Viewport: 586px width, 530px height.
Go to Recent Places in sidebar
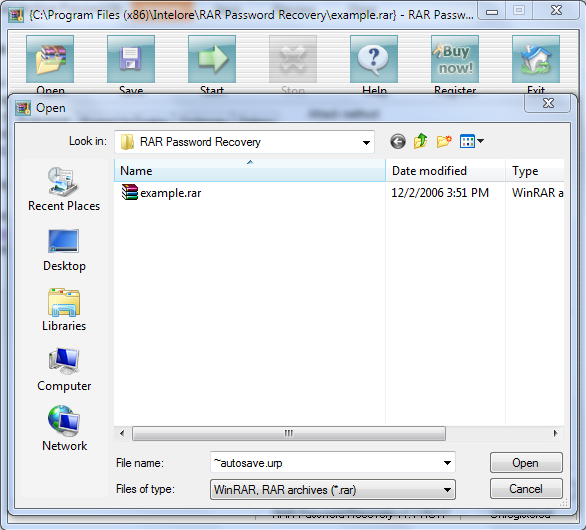[64, 189]
